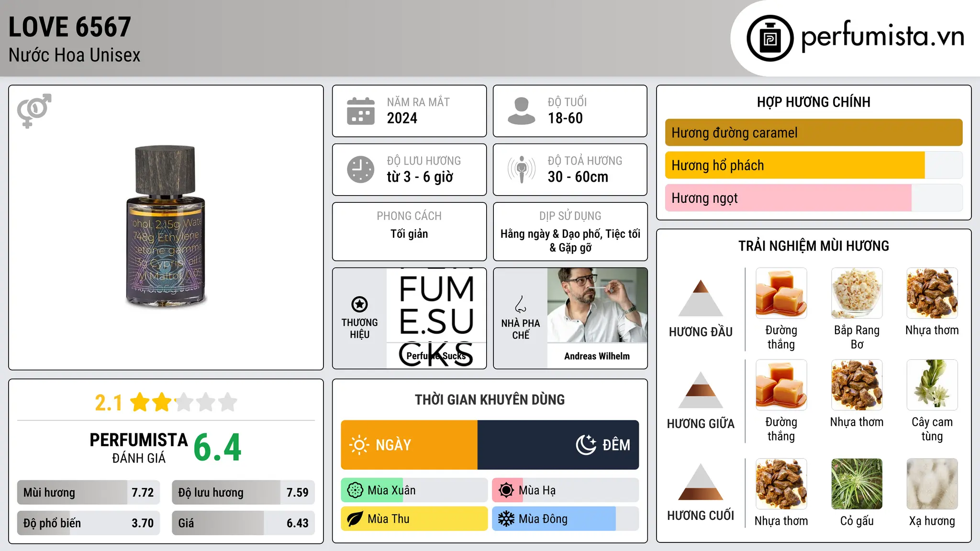980x551 pixels.
Task: Click the age range value 18-60
Action: 565,118
